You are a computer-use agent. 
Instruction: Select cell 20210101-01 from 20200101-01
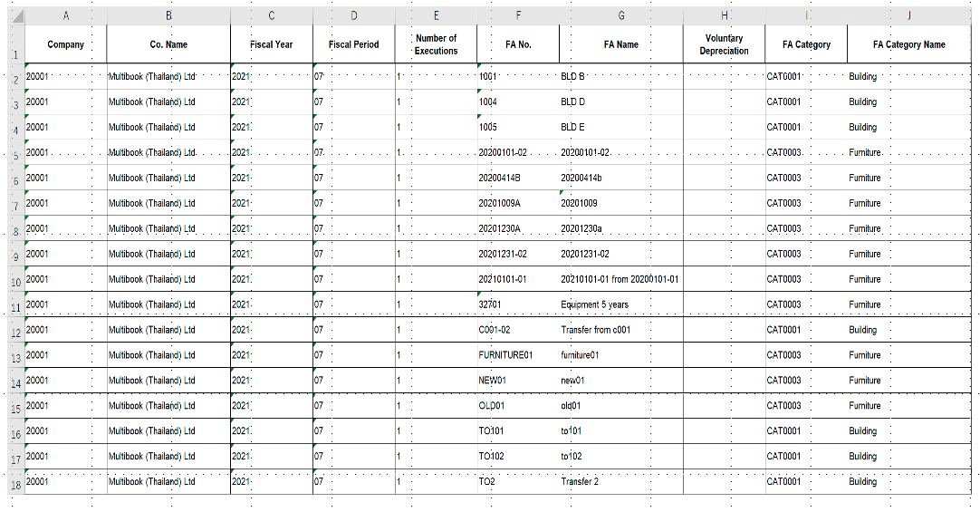[x=621, y=279]
